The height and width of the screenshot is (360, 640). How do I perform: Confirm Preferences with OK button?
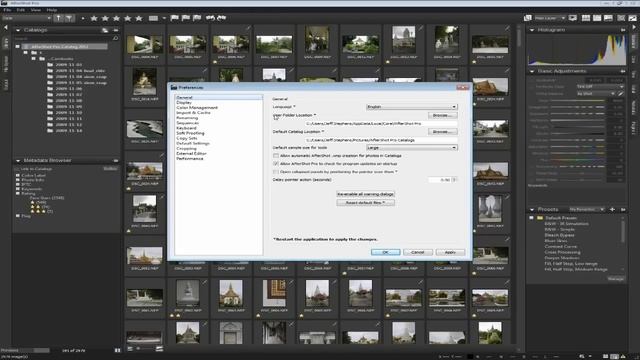[x=385, y=252]
